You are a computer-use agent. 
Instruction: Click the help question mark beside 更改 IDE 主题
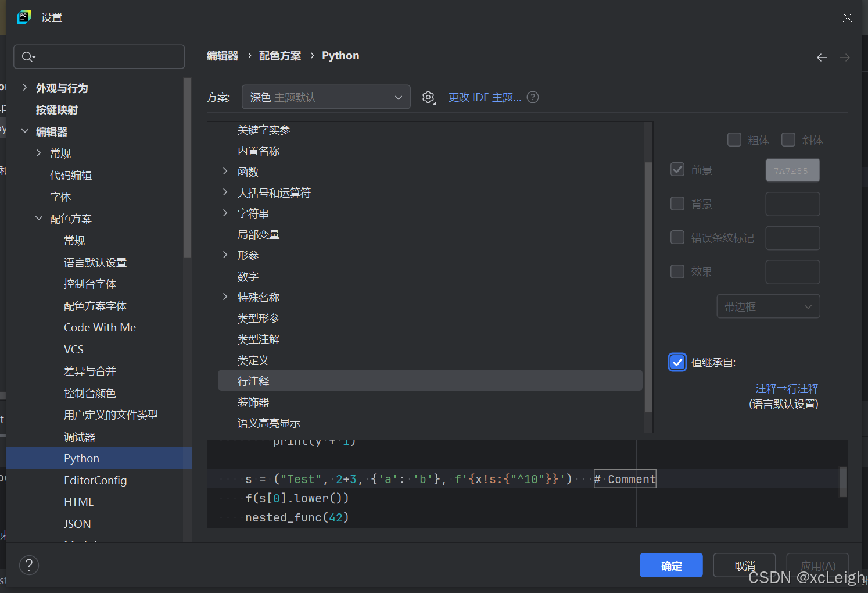coord(533,98)
